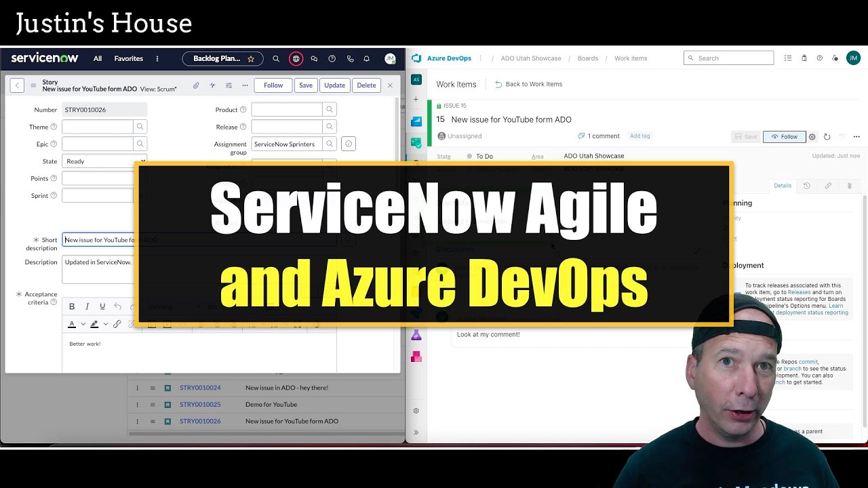Open the ServiceNow sidebar discussions icon
Viewport: 868px width, 488px height.
coord(314,59)
